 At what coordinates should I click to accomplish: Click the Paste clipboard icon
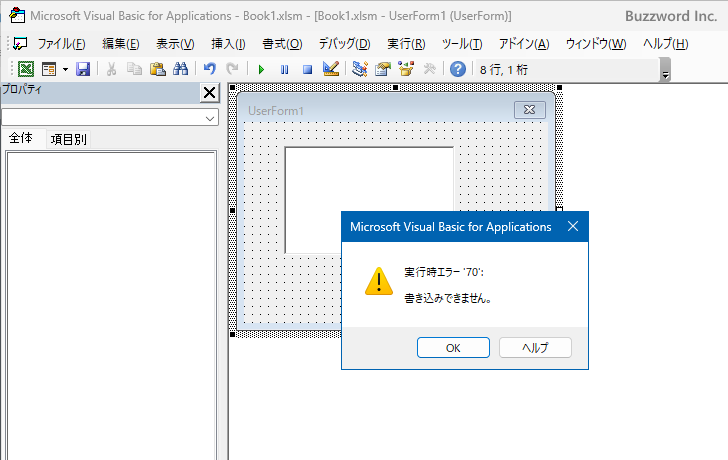[x=157, y=70]
